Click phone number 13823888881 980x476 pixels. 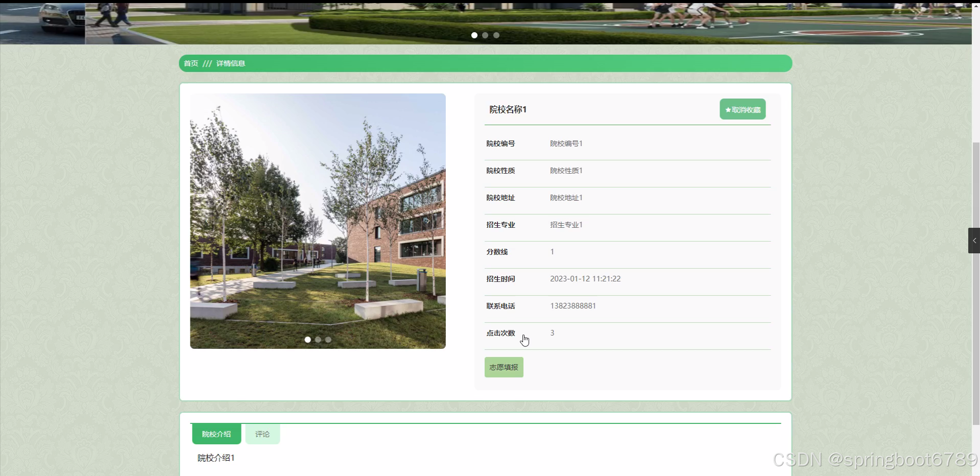point(573,306)
